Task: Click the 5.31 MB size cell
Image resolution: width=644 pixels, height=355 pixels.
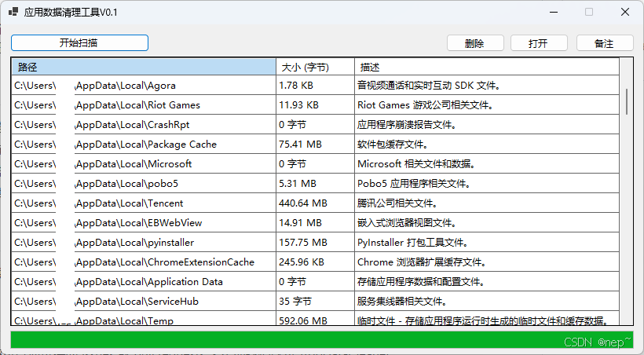Action: 316,184
